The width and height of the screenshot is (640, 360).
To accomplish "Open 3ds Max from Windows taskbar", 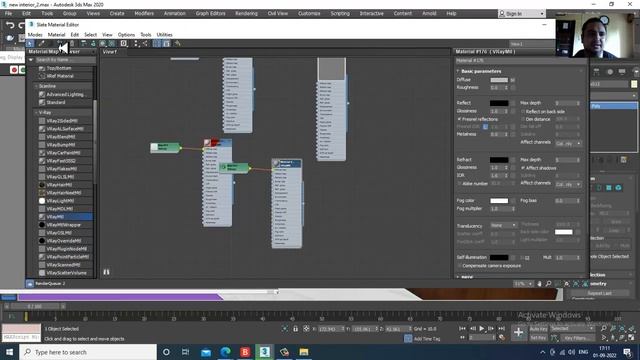I will 264,352.
